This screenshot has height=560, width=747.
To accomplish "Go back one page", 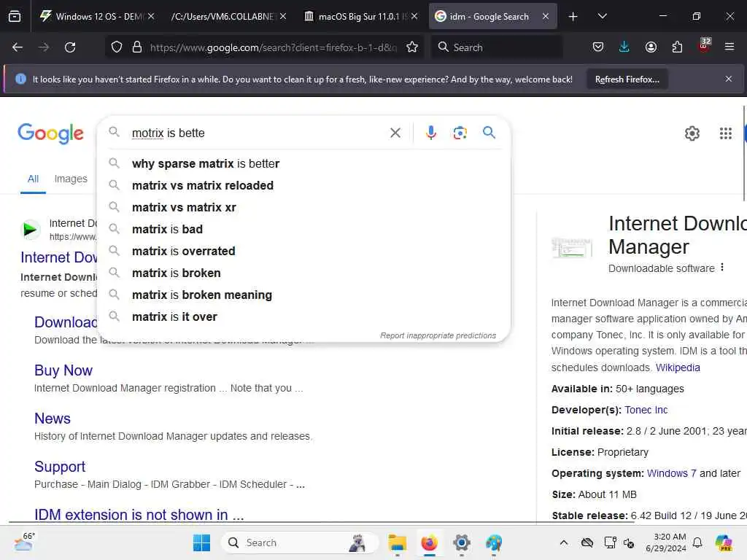I will click(18, 47).
